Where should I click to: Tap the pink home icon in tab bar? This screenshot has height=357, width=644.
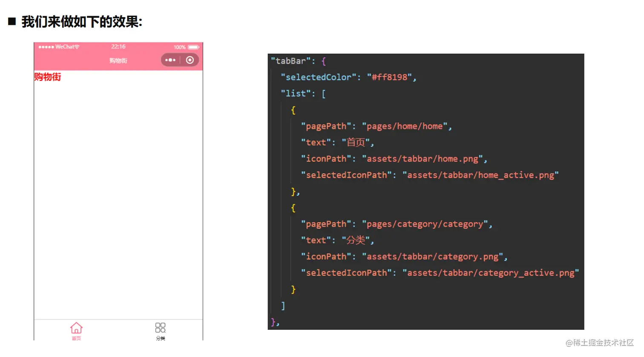76,328
